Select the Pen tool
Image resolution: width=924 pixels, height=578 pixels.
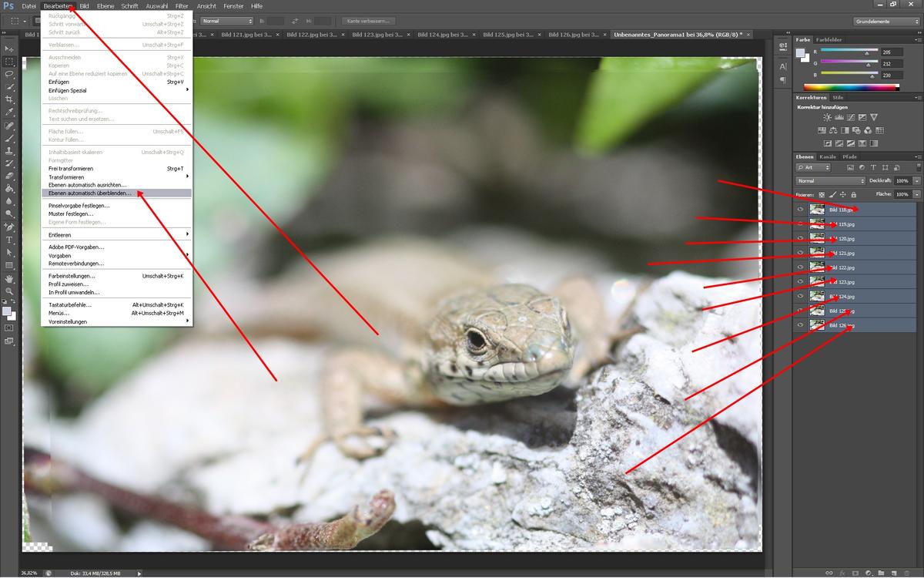pos(9,227)
